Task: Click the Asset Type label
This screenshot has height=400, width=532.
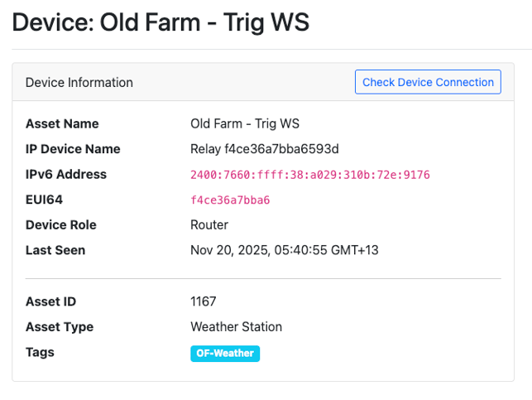Action: click(x=60, y=327)
